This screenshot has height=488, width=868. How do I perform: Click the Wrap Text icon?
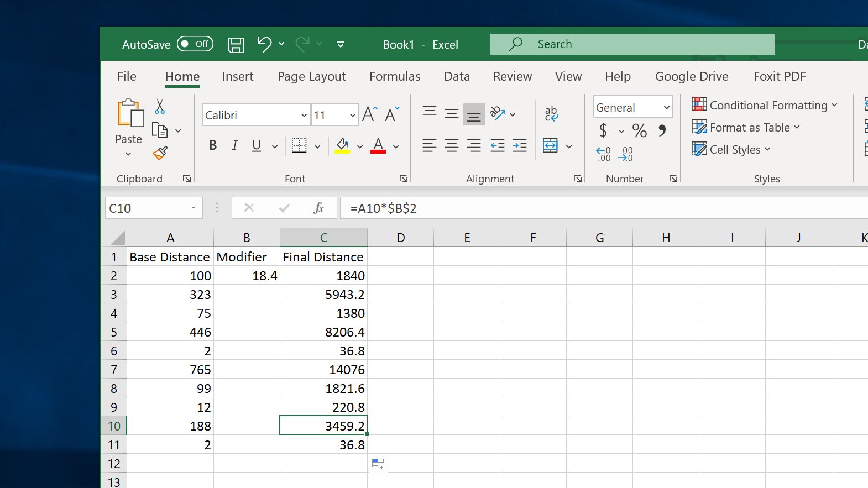click(551, 114)
